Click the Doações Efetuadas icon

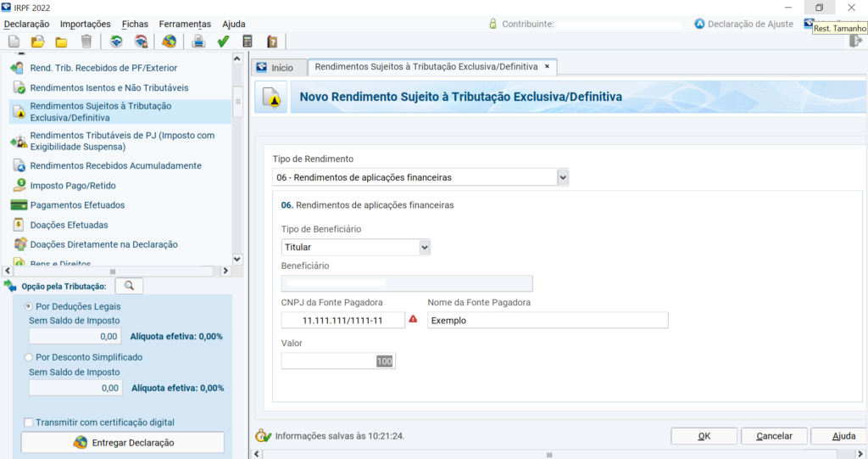coord(19,225)
